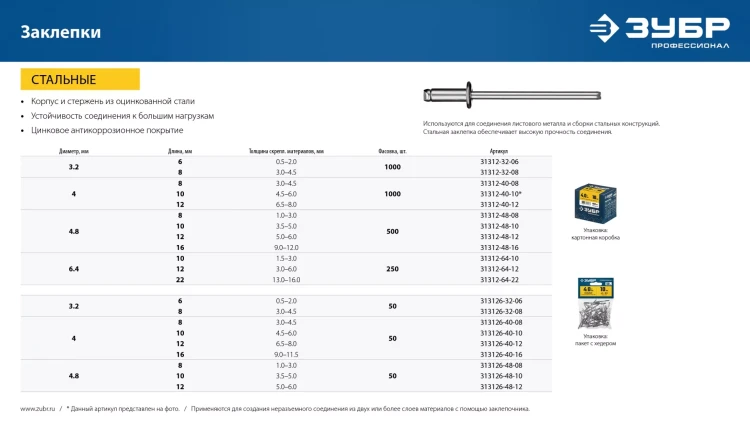
Task: Select article 313126-32-08
Action: pos(501,311)
